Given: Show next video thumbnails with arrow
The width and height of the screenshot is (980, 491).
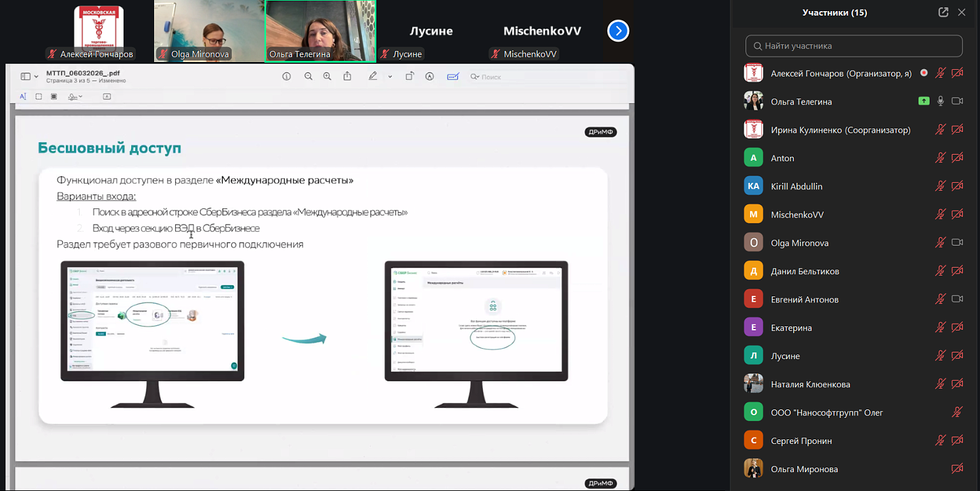Looking at the screenshot, I should click(x=618, y=31).
